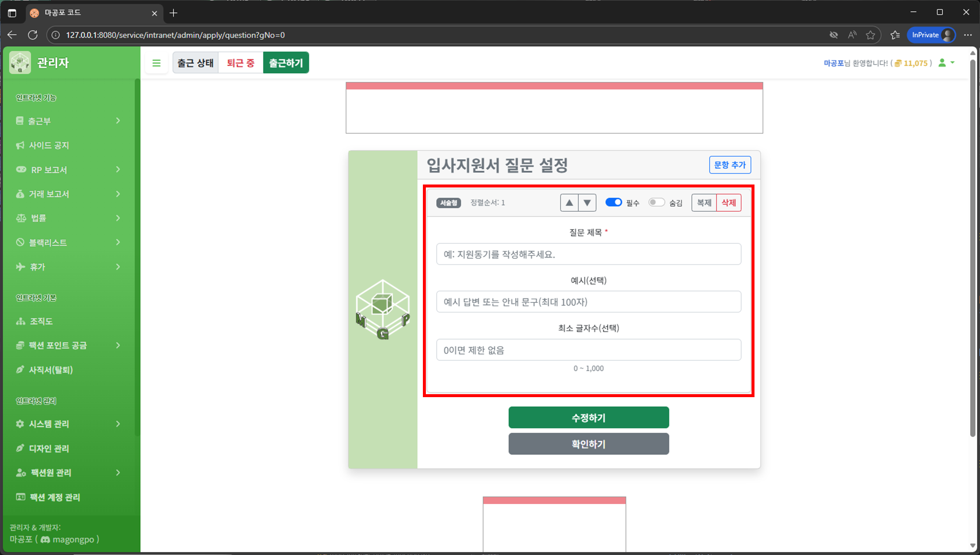Select the 마공포 코드 browser tab
The height and width of the screenshot is (555, 980).
[94, 13]
